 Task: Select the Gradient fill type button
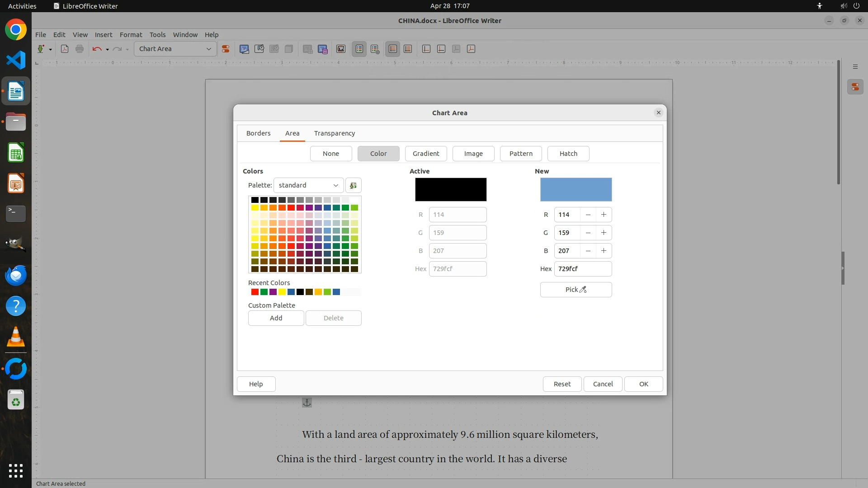point(425,154)
